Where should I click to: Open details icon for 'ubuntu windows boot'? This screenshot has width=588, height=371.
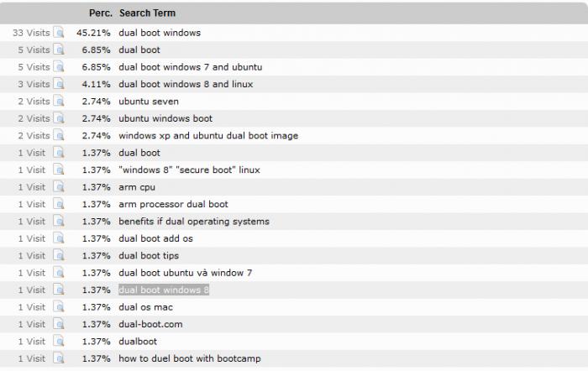pyautogui.click(x=59, y=118)
